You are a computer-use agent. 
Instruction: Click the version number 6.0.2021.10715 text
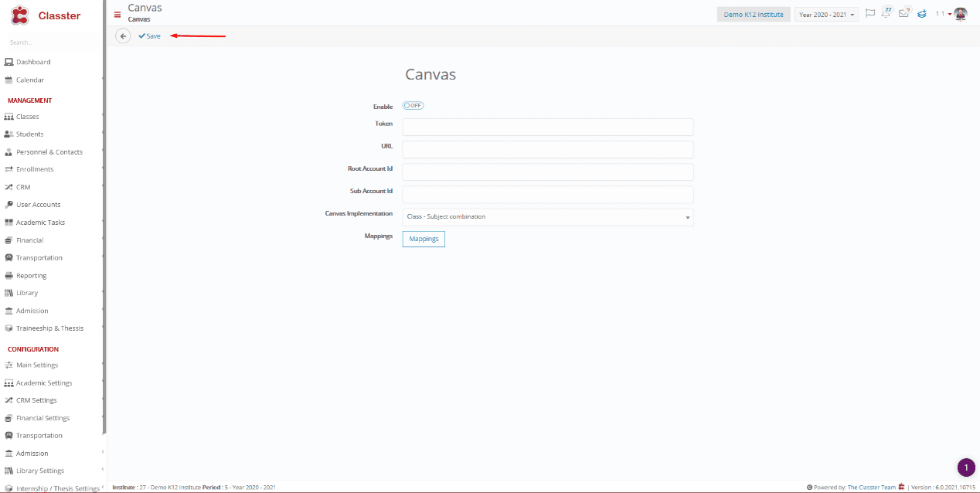tap(957, 488)
